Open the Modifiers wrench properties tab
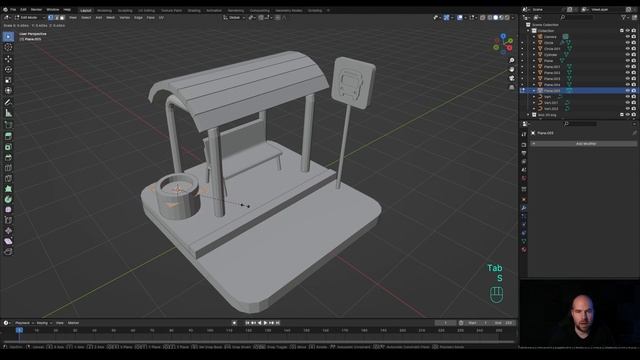Viewport: 640px width, 360px height. click(x=524, y=208)
